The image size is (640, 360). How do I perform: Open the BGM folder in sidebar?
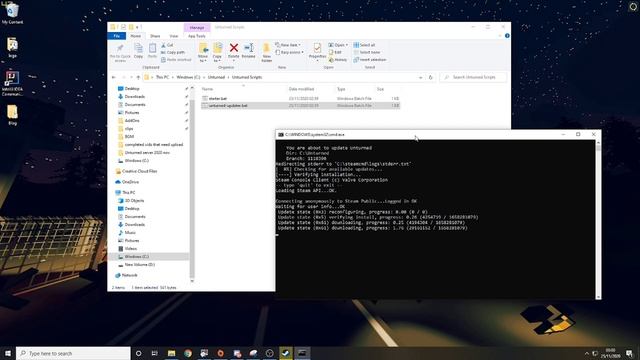[129, 137]
